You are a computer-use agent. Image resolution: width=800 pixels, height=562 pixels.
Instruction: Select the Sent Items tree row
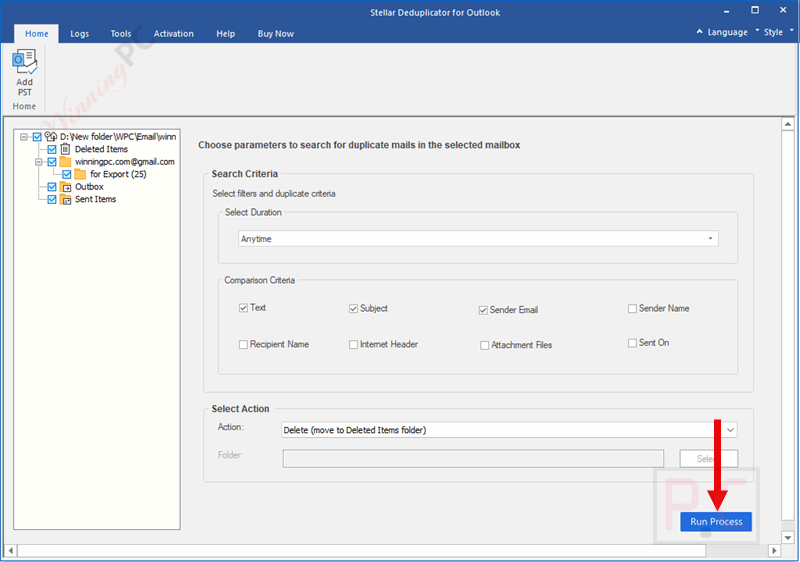coord(95,199)
